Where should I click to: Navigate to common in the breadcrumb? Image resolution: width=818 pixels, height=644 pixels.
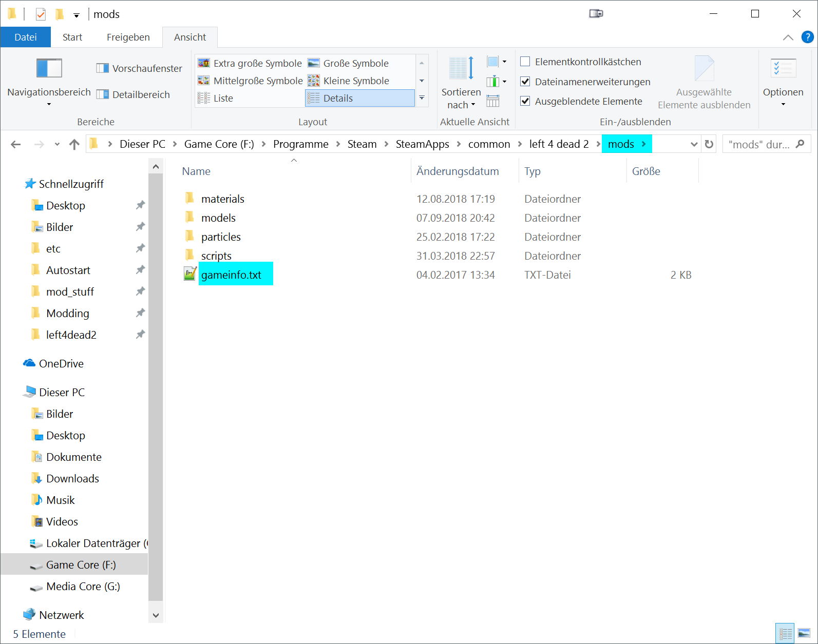pos(489,144)
